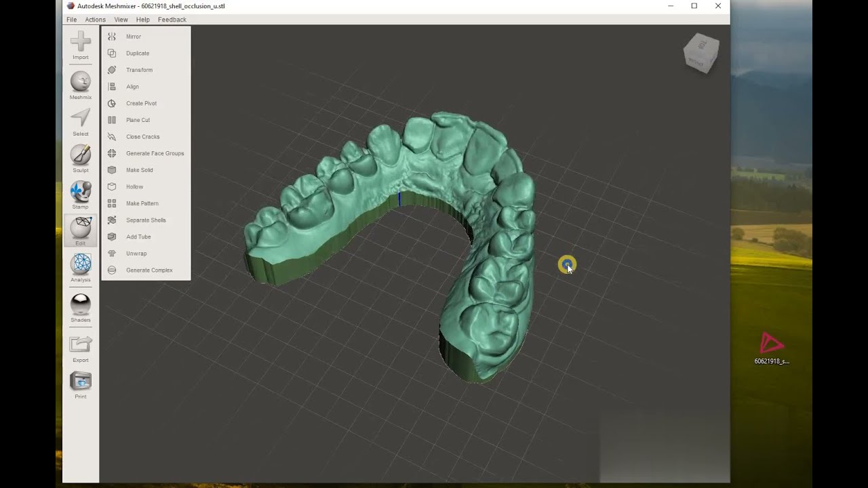
Task: Click the Close Cracks icon
Action: [x=112, y=136]
